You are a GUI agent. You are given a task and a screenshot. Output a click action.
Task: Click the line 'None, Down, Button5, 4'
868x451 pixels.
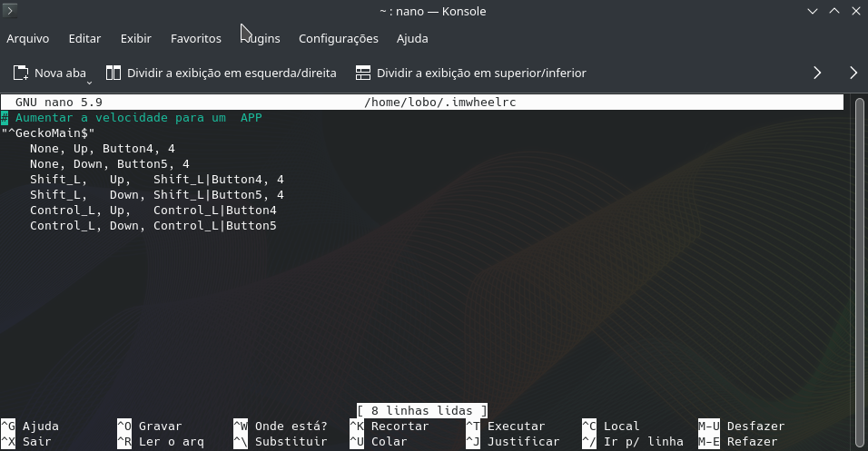110,164
